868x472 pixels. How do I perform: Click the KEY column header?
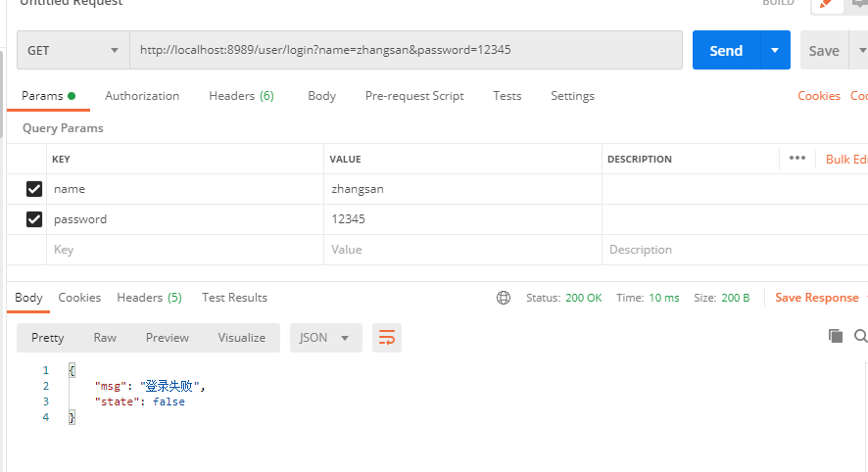coord(61,160)
